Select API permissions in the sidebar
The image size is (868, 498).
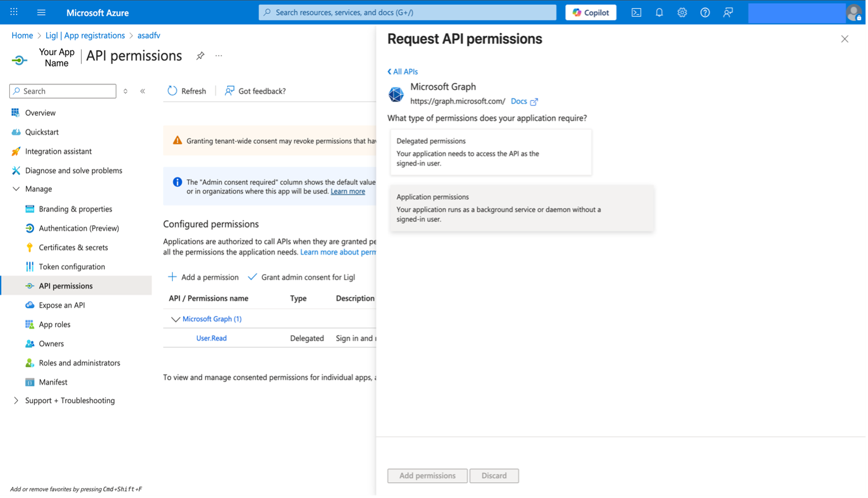point(76,287)
